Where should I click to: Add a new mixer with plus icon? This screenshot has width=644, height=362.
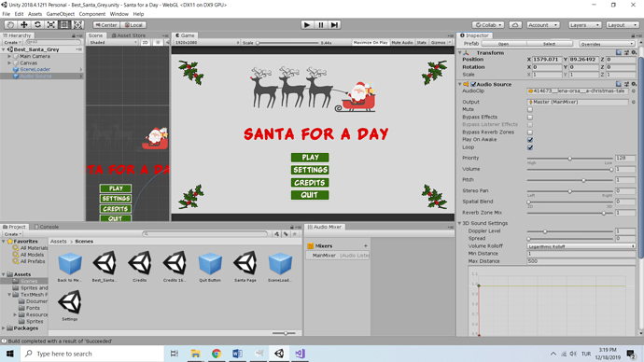click(366, 246)
